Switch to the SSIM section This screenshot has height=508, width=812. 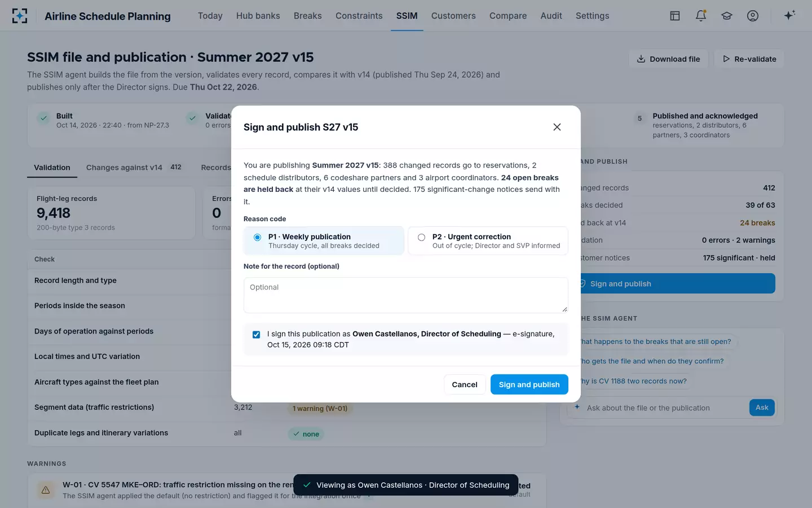click(407, 16)
